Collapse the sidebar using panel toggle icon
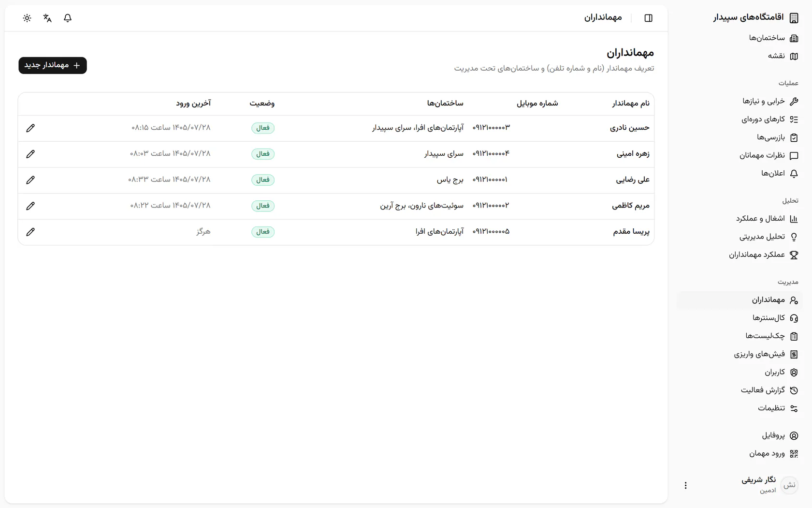 (649, 18)
